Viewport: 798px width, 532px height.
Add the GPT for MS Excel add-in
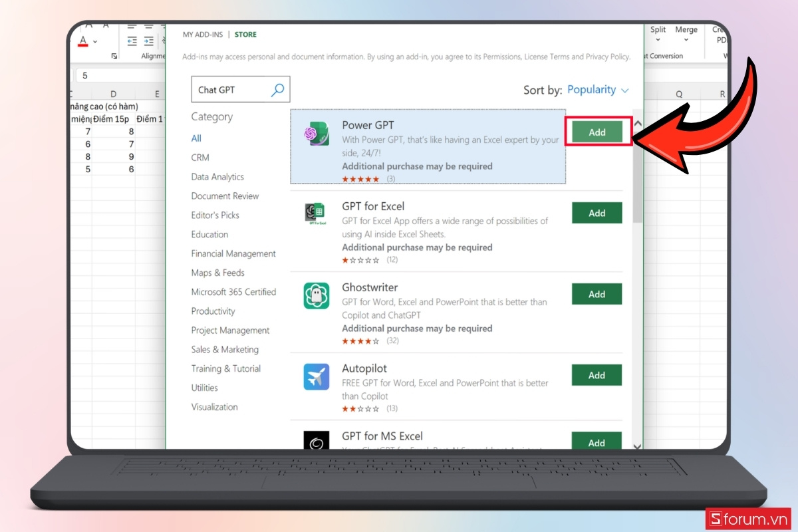click(x=597, y=441)
